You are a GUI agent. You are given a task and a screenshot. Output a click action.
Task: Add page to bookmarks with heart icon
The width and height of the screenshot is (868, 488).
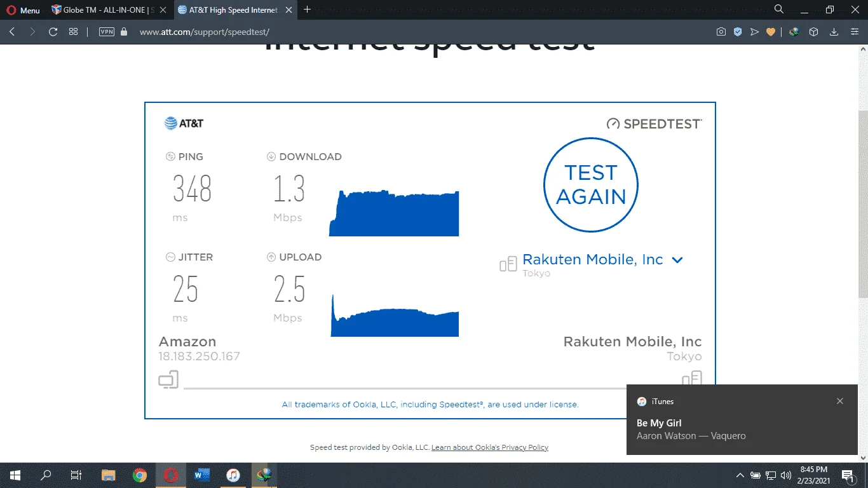(x=771, y=32)
